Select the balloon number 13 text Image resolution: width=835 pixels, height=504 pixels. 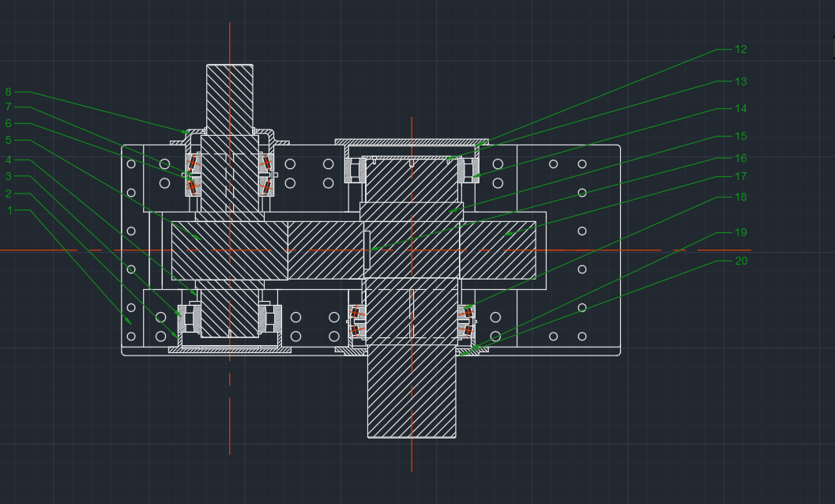click(740, 82)
